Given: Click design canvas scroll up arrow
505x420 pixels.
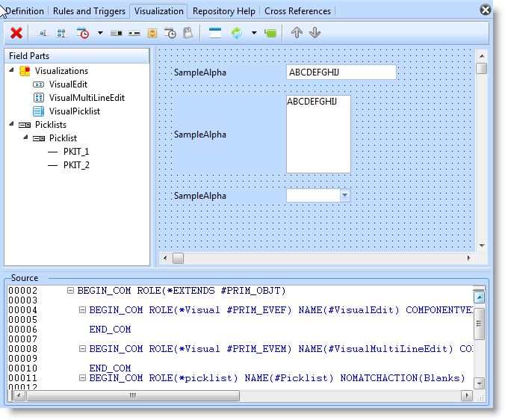Looking at the screenshot, I should pos(482,56).
